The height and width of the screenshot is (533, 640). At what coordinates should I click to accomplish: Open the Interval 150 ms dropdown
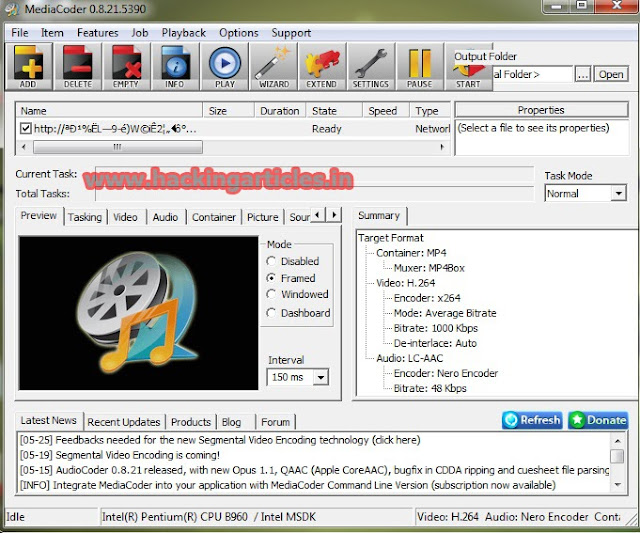(x=321, y=377)
